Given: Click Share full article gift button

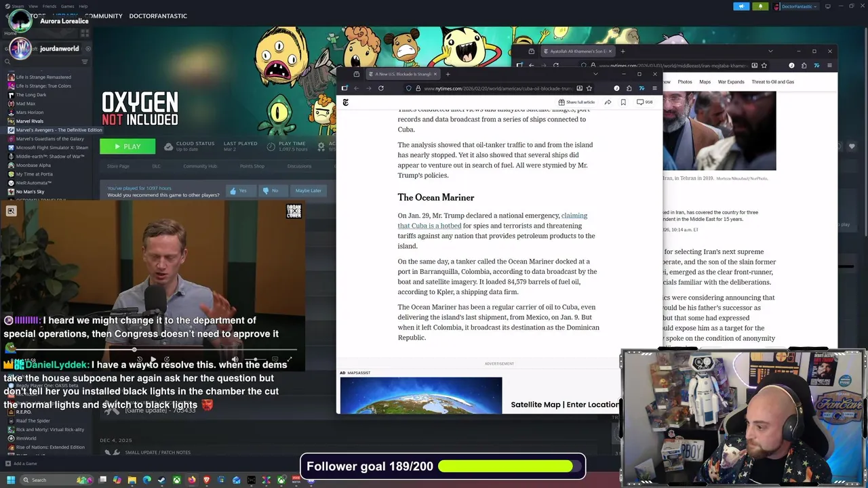Looking at the screenshot, I should (576, 102).
